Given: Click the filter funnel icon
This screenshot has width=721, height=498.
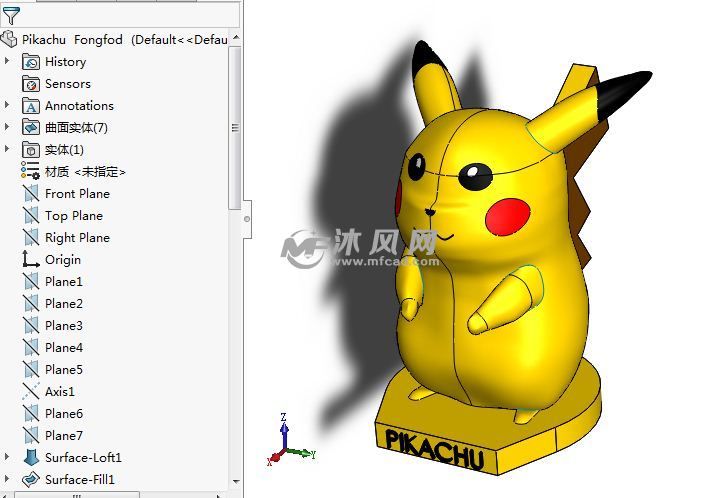Looking at the screenshot, I should 11,16.
